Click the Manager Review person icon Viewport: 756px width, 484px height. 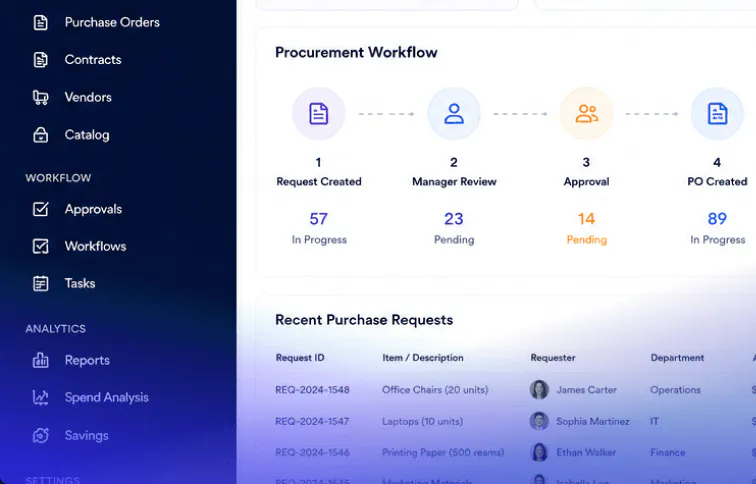click(454, 114)
